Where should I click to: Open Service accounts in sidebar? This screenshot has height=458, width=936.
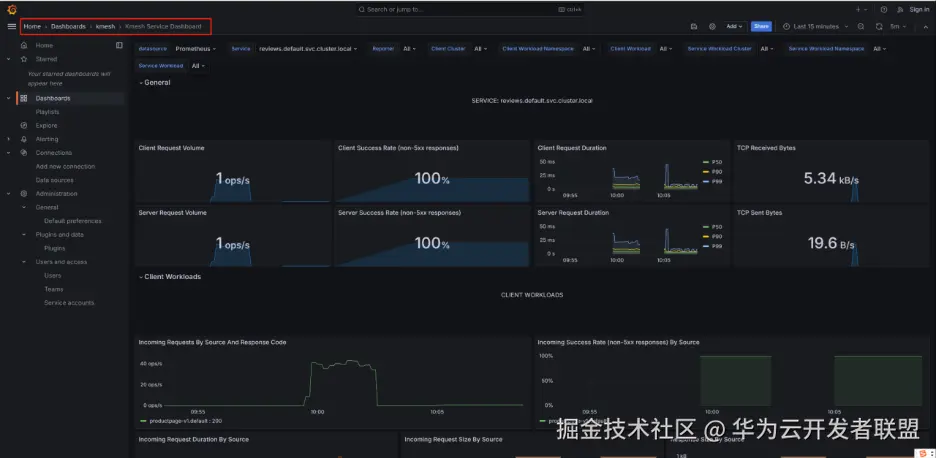click(69, 303)
